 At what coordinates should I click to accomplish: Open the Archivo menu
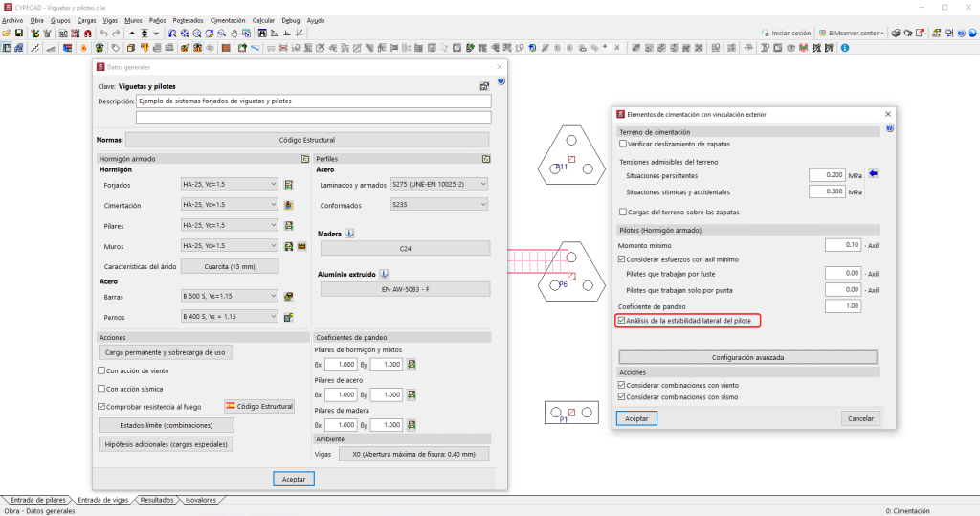pyautogui.click(x=12, y=21)
